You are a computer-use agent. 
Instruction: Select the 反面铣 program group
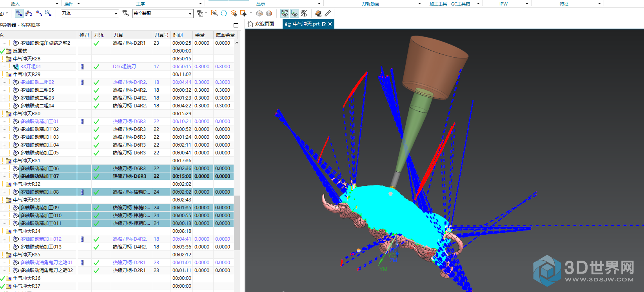[20, 51]
